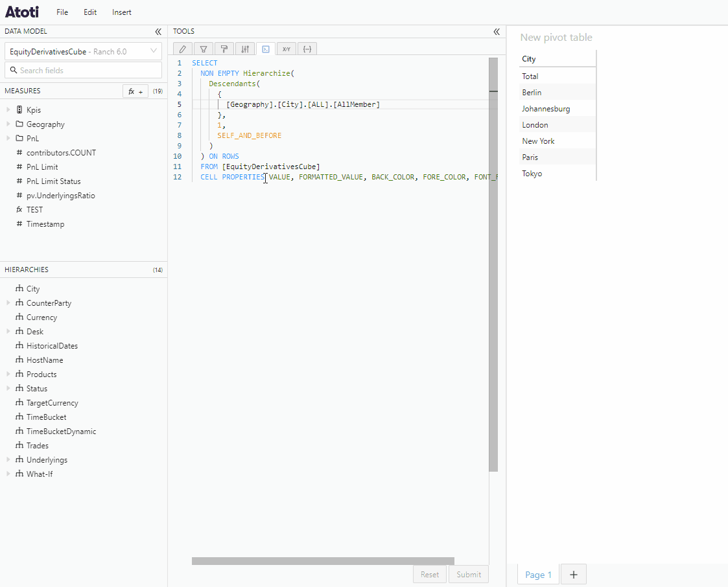
Task: Expand the PnL measures folder
Action: (x=8, y=138)
